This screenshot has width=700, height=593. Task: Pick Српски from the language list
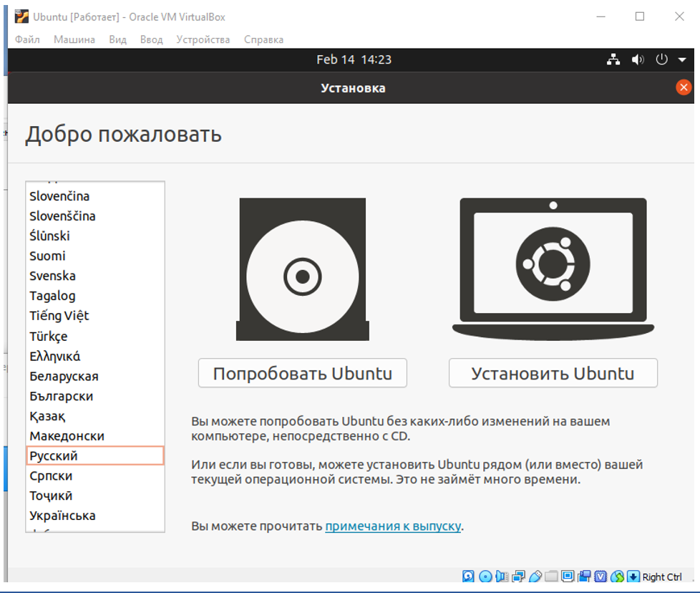coord(95,476)
